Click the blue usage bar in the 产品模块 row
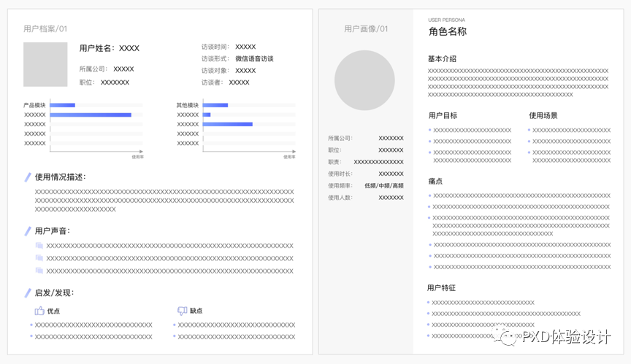Screen dimensions: 631x364 pos(62,105)
